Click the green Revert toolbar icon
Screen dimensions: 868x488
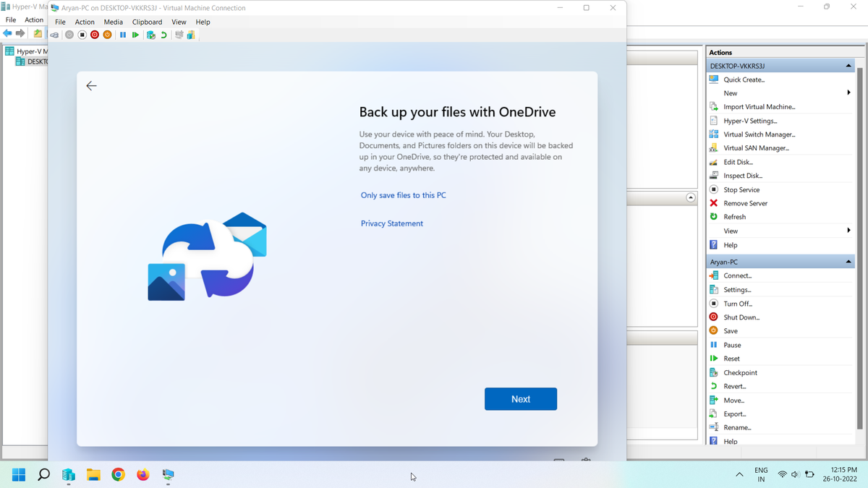[163, 35]
